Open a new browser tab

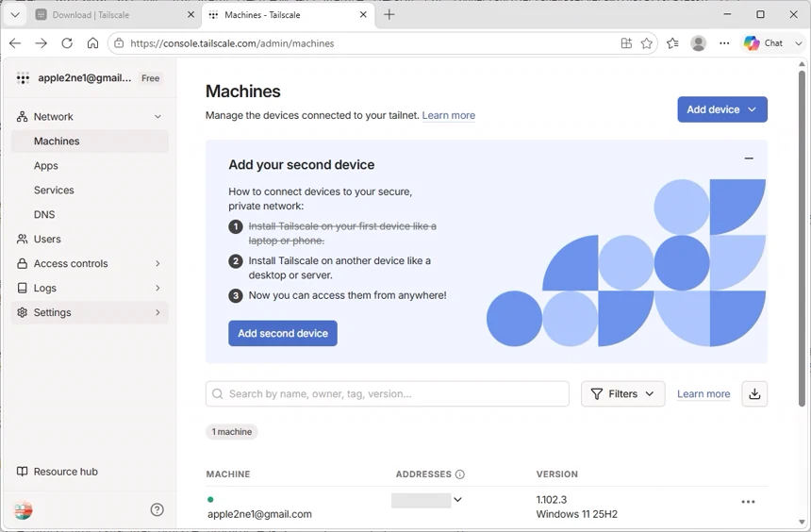[x=389, y=15]
